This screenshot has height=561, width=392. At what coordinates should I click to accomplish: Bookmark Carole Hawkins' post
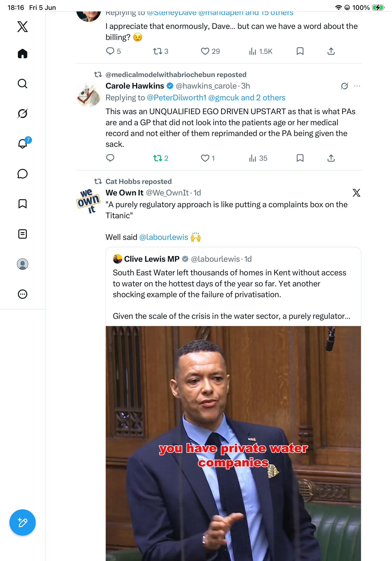click(x=300, y=158)
